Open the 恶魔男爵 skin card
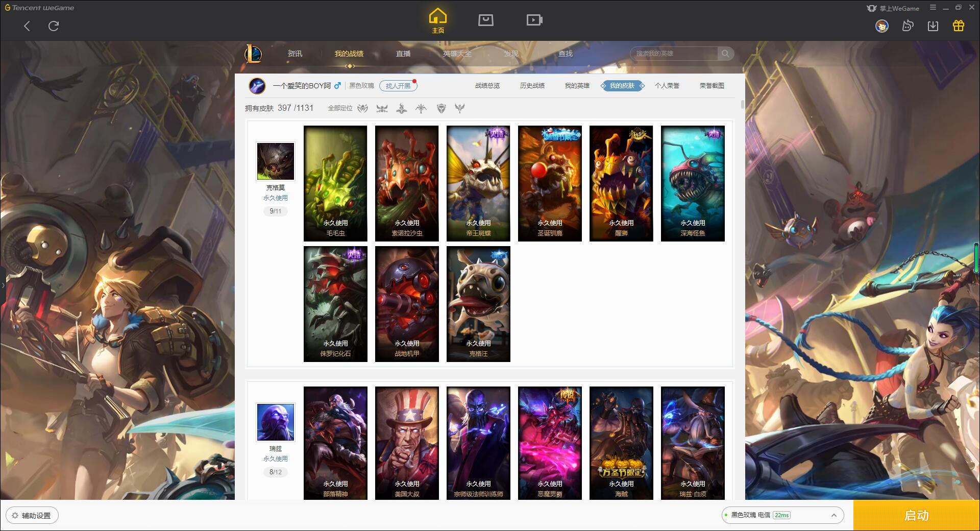The height and width of the screenshot is (531, 980). [x=550, y=443]
